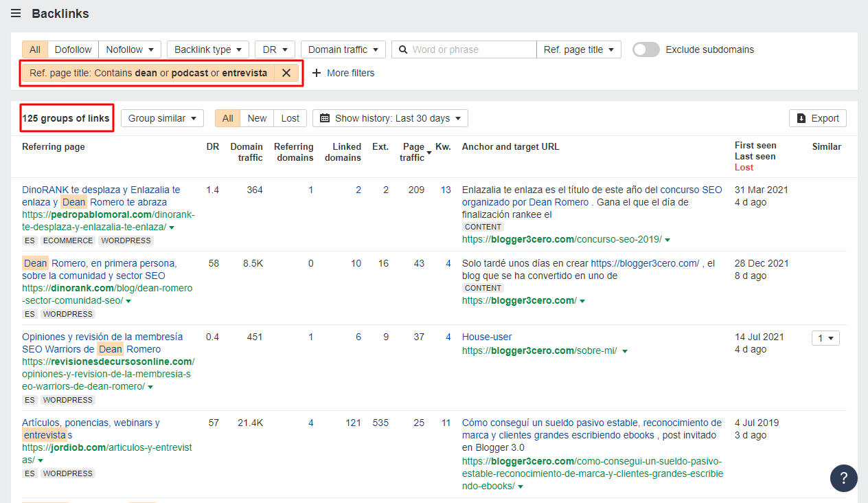
Task: Click the search magnifier in phrase field
Action: point(402,49)
